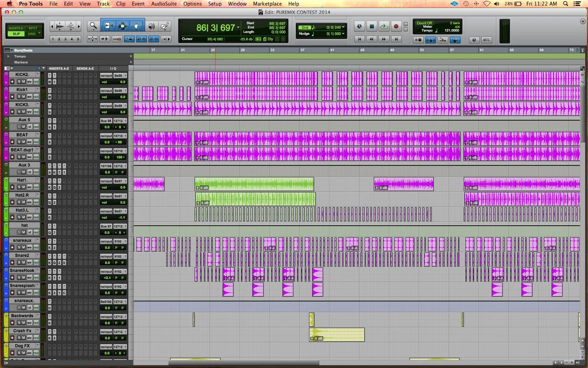Image resolution: width=588 pixels, height=368 pixels.
Task: Click Return to Zero button
Action: coord(359,39)
